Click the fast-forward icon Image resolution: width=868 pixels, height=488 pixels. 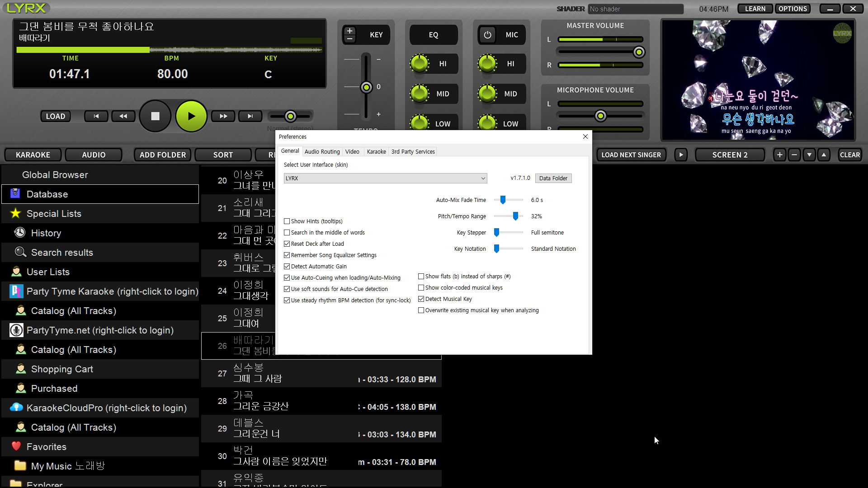tap(223, 116)
